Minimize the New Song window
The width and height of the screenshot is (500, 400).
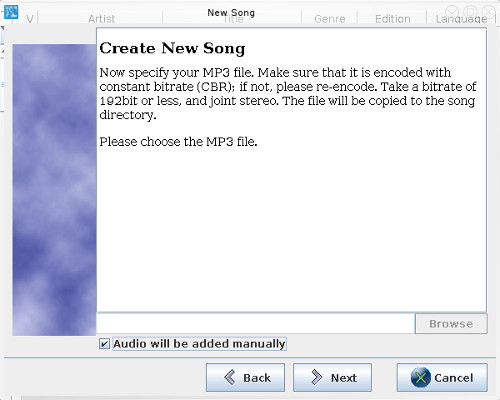[x=452, y=12]
